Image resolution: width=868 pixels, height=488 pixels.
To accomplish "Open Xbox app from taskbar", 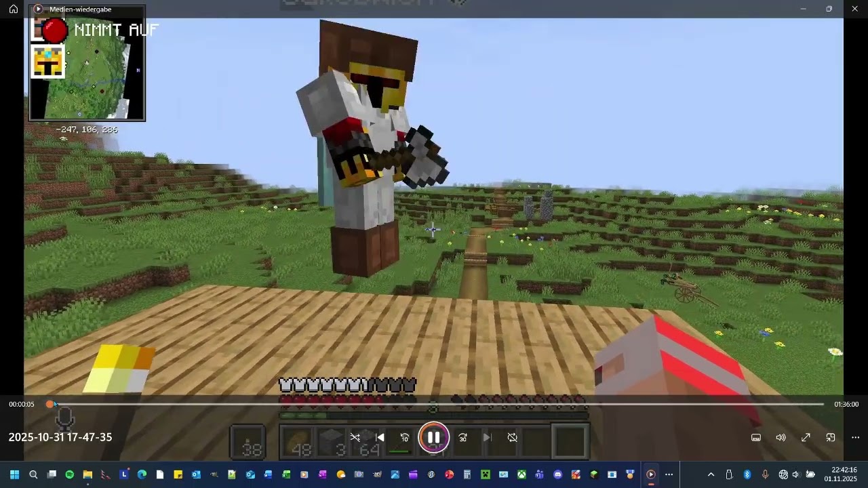I will click(521, 474).
